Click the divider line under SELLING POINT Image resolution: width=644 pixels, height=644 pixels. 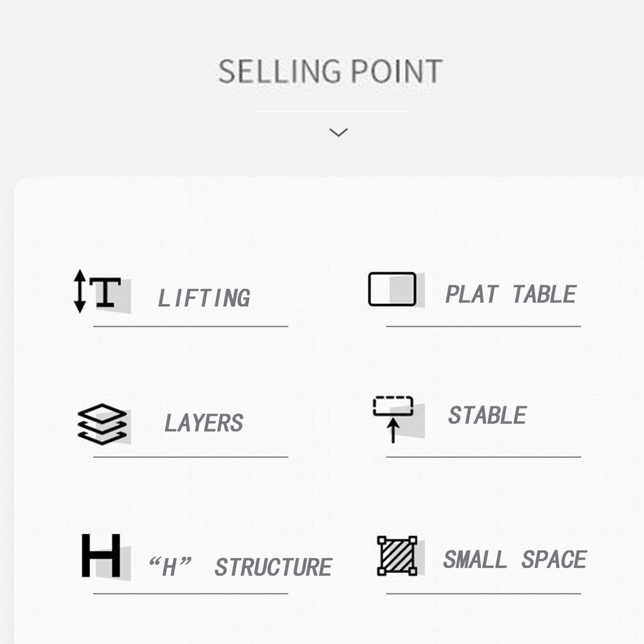pyautogui.click(x=333, y=112)
